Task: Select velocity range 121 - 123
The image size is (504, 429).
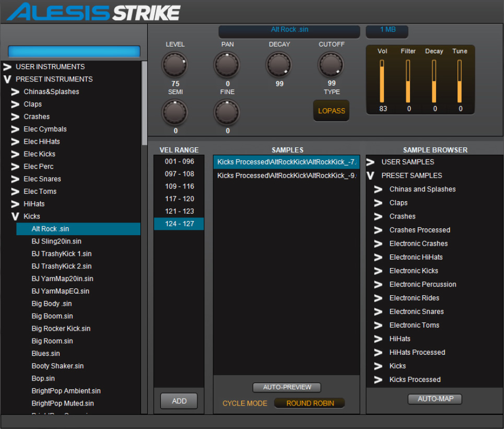Action: tap(179, 211)
